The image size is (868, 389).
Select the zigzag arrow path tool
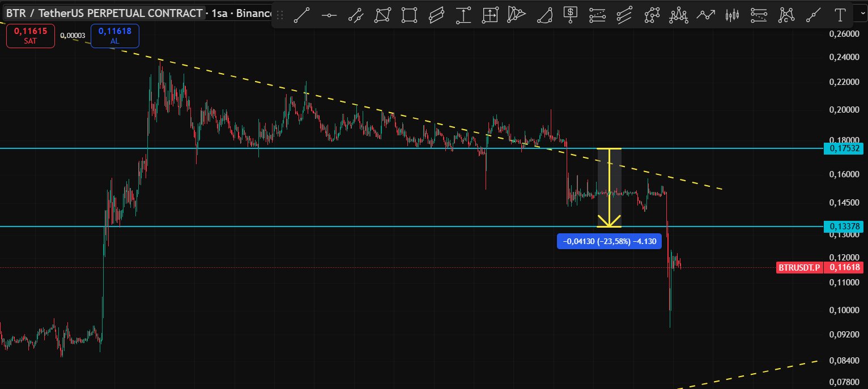point(705,15)
